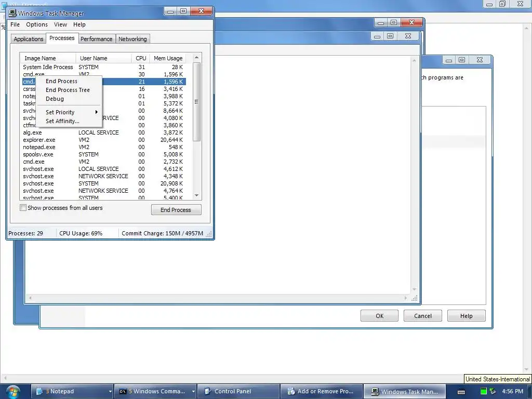The image size is (532, 399).
Task: Sort processes by CPU column header
Action: tap(141, 58)
